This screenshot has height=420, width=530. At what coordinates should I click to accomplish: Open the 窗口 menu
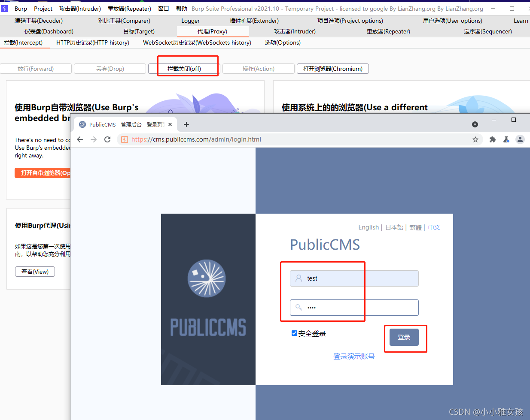click(x=163, y=9)
